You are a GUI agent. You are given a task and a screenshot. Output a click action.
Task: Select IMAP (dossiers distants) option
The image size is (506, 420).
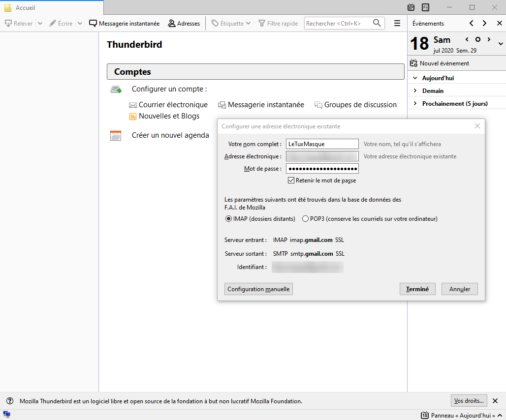pyautogui.click(x=228, y=219)
